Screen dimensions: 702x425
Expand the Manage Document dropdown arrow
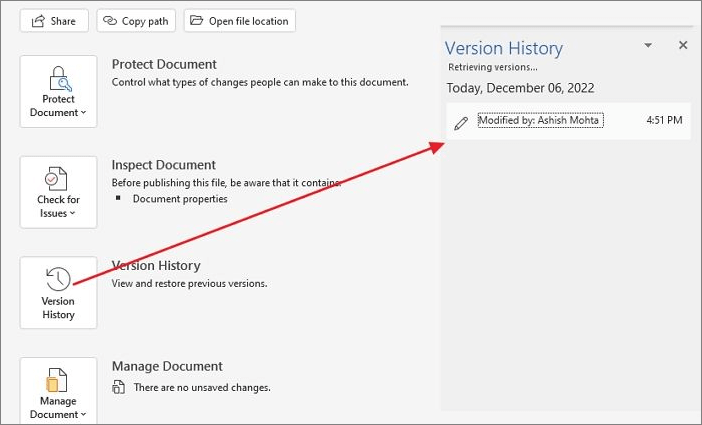click(83, 415)
